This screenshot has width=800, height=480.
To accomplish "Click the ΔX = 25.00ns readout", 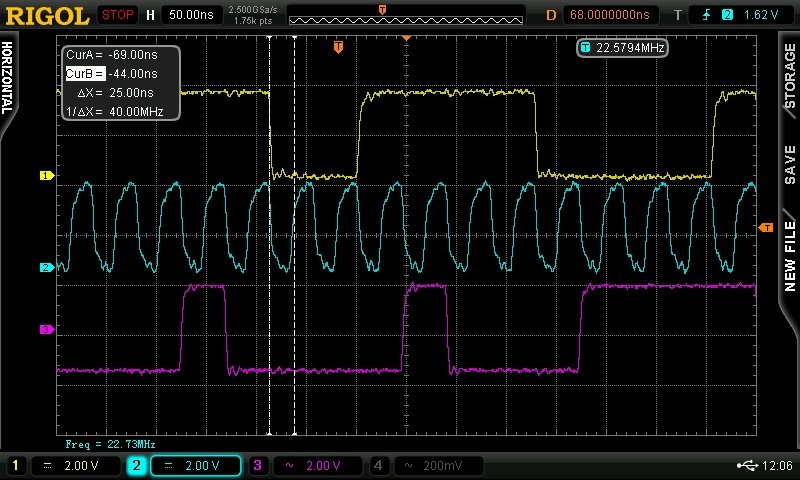I will 115,93.
